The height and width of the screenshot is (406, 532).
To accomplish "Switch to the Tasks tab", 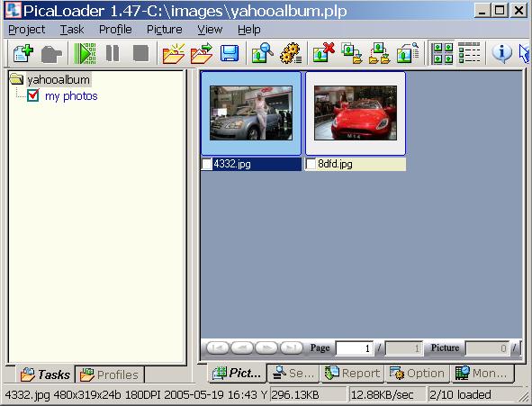I will 46,374.
